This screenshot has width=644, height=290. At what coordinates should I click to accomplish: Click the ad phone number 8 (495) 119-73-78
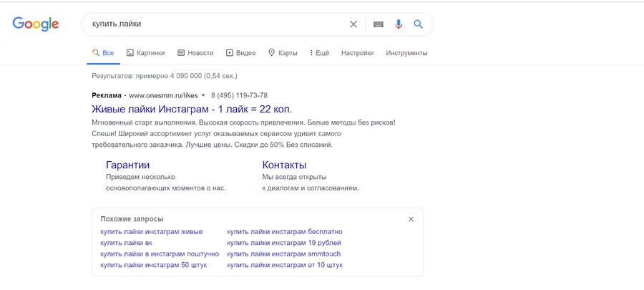(x=240, y=96)
